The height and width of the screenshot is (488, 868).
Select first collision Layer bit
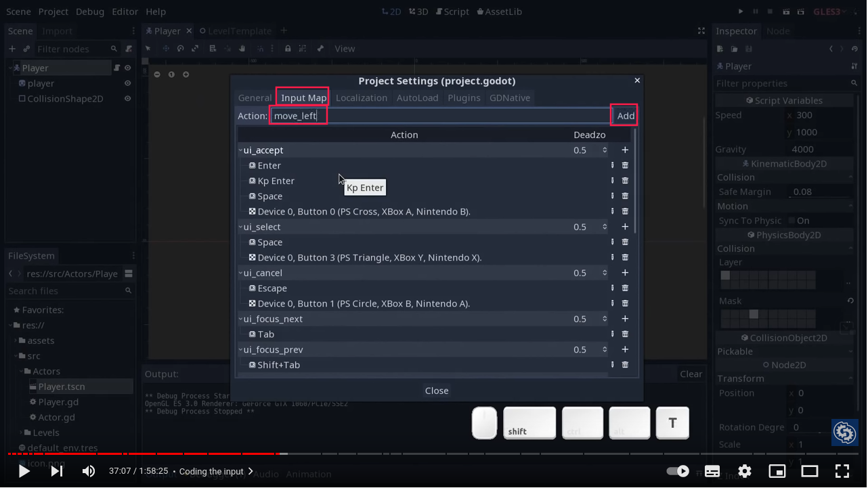tap(725, 275)
